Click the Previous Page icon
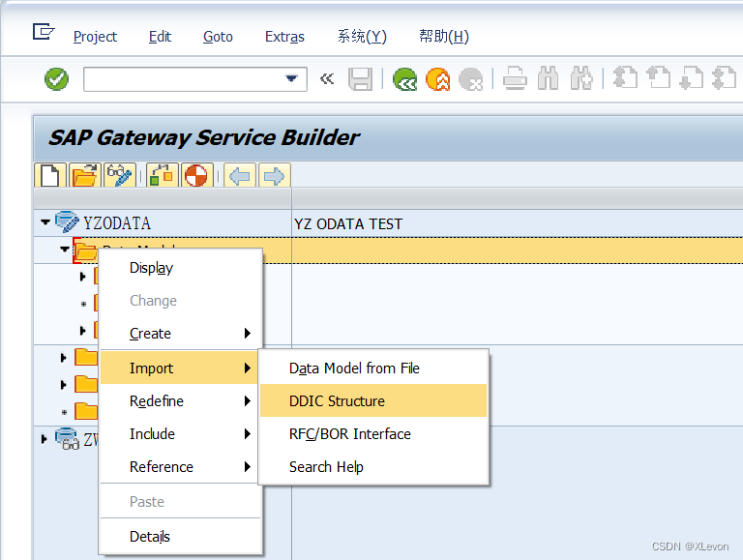 point(658,77)
